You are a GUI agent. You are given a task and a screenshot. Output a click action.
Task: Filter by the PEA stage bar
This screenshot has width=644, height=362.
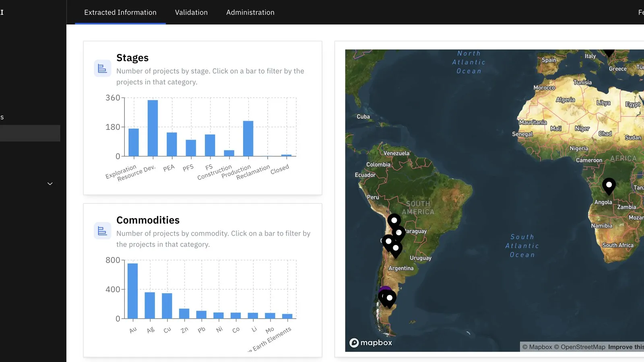172,144
